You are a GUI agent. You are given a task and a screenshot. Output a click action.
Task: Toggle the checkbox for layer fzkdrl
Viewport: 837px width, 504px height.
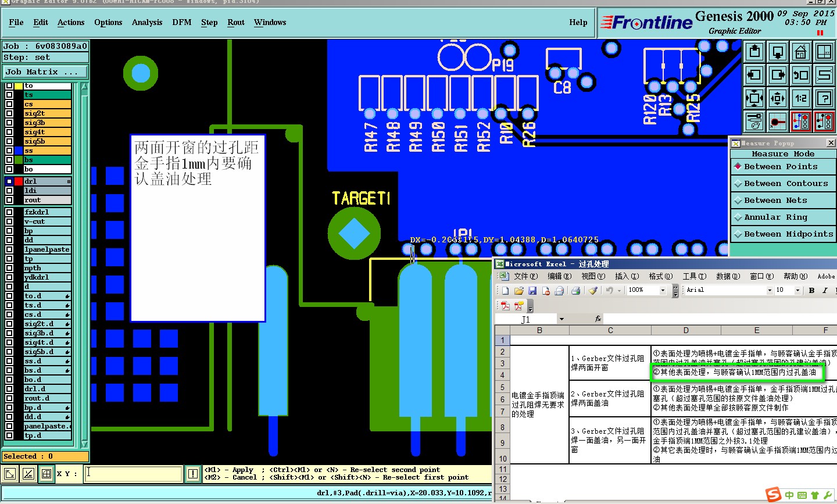click(x=9, y=212)
